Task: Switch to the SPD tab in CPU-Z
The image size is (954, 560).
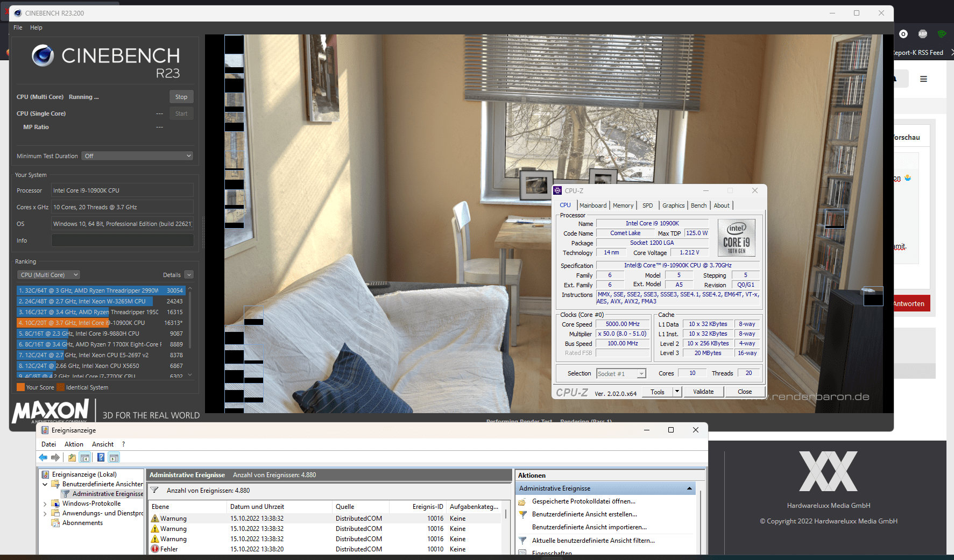Action: [647, 205]
